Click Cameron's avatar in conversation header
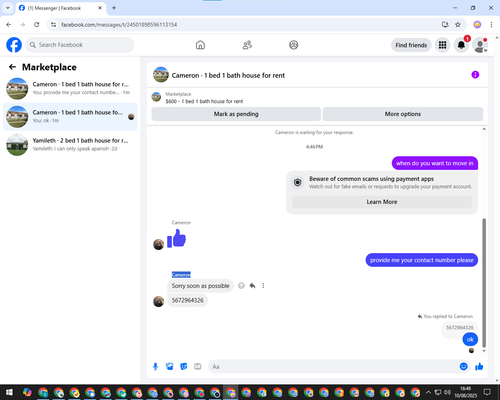Screen dimensions: 500x400 (x=161, y=75)
